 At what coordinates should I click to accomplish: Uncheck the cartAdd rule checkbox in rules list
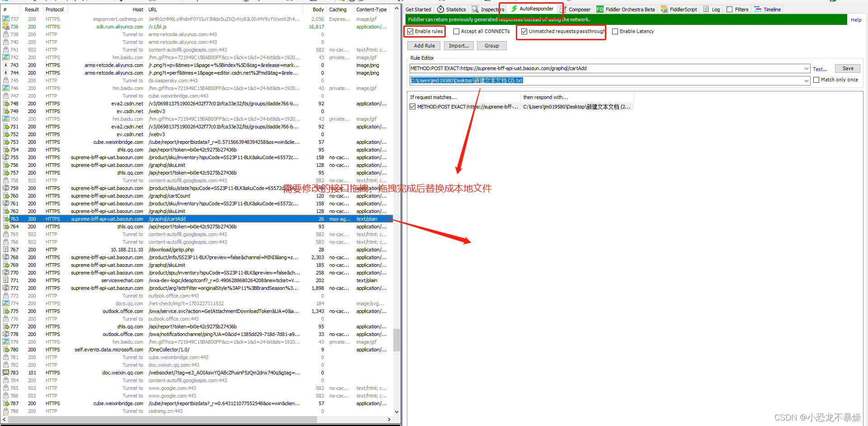[413, 107]
